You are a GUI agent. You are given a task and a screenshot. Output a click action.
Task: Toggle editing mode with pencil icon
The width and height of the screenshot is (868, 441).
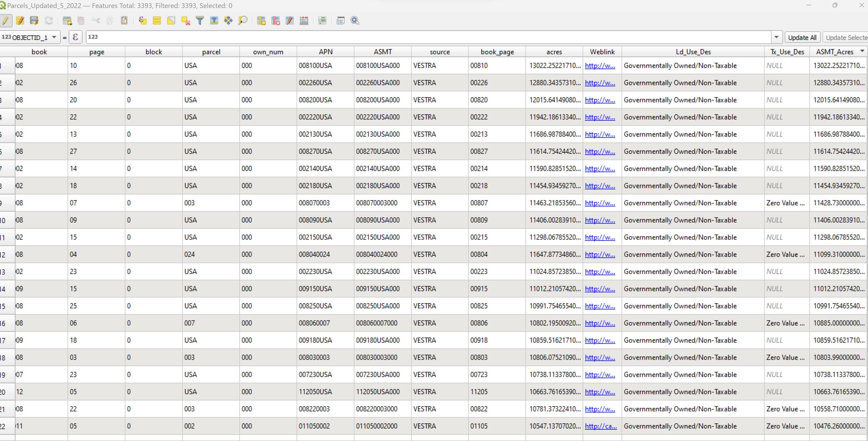point(6,21)
